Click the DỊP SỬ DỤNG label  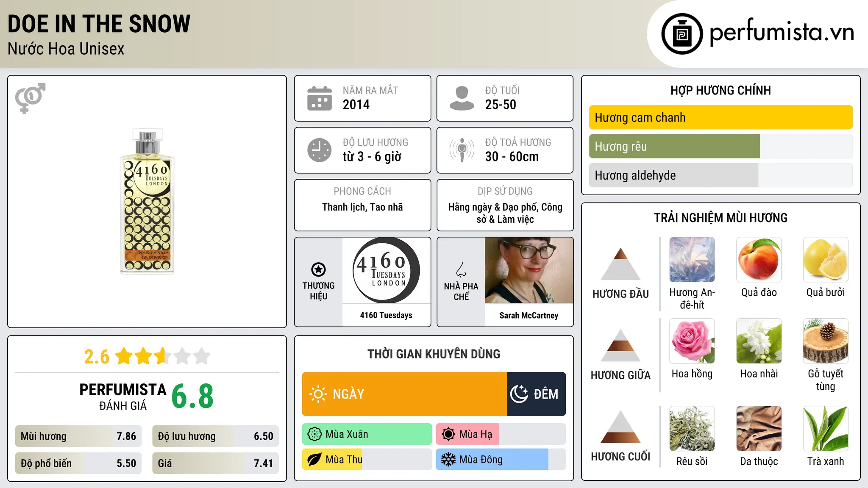click(505, 191)
